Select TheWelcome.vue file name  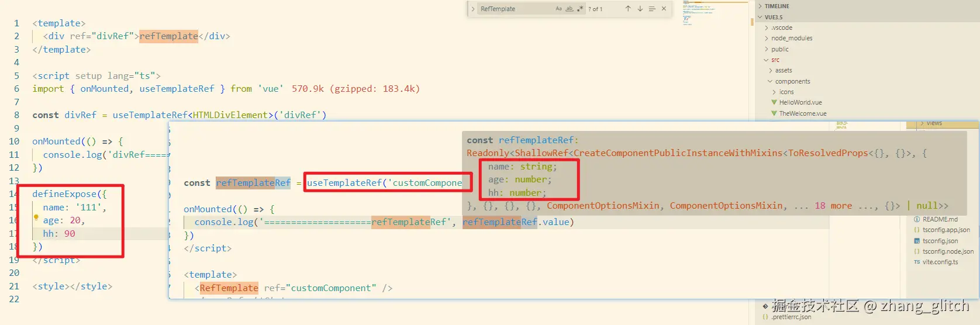tap(803, 113)
